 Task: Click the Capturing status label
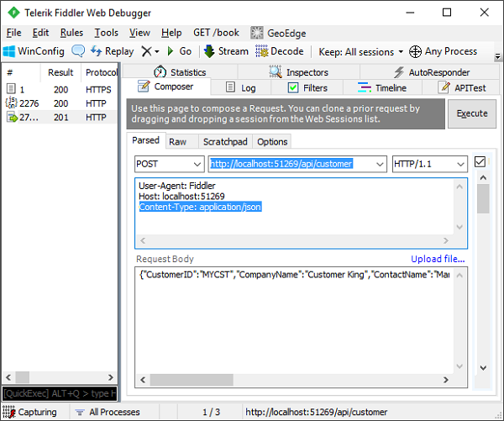(x=37, y=412)
